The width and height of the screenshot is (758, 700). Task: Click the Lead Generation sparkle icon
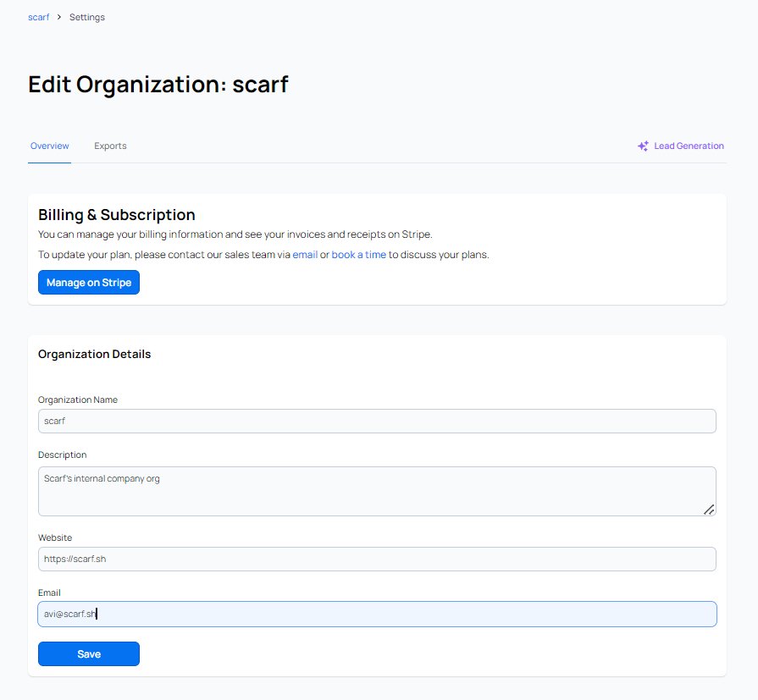tap(643, 146)
